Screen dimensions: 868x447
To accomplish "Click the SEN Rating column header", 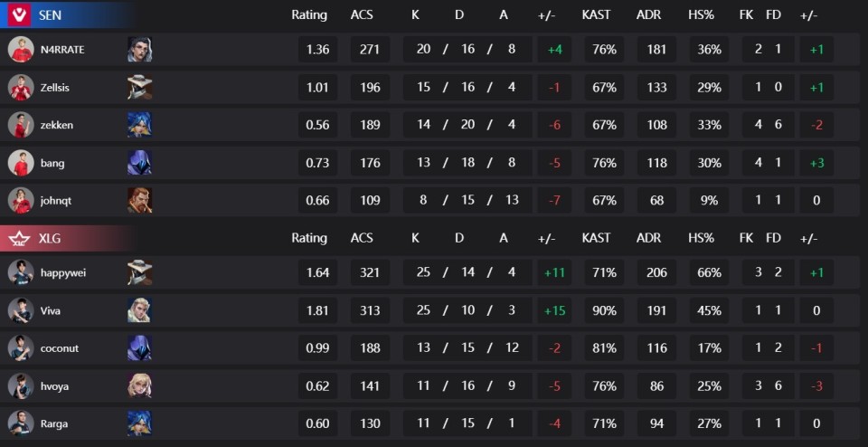I will click(x=309, y=15).
